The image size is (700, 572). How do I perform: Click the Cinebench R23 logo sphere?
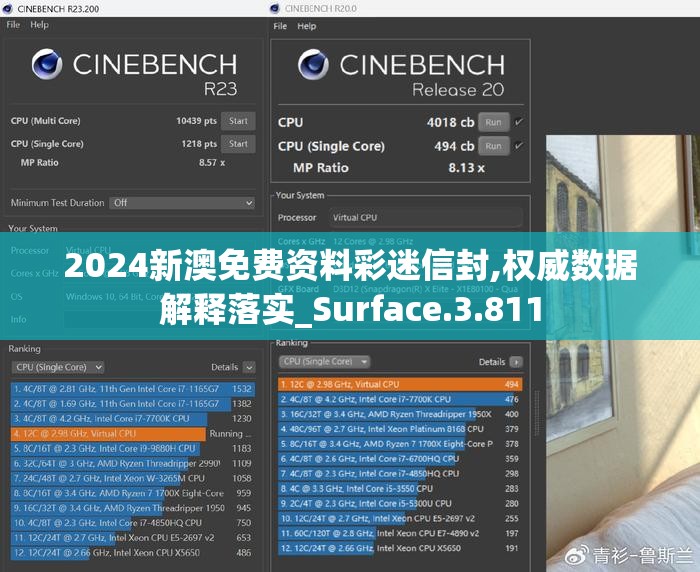(x=47, y=64)
